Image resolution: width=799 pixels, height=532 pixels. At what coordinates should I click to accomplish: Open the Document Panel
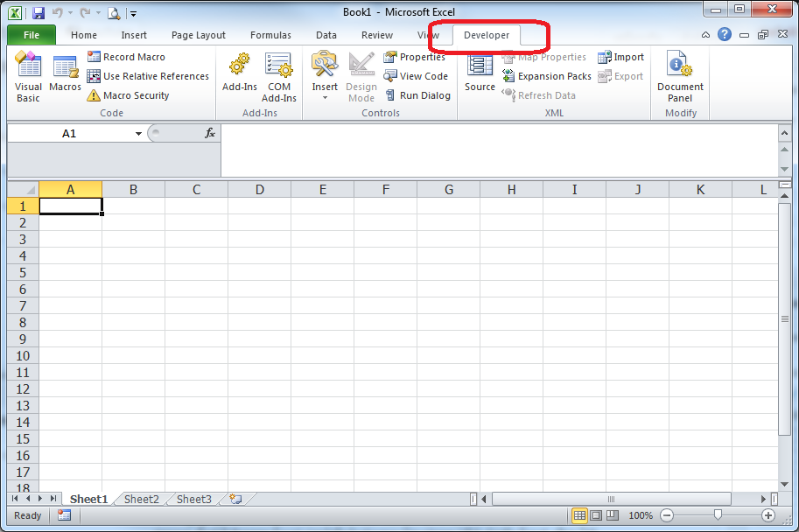pyautogui.click(x=680, y=76)
